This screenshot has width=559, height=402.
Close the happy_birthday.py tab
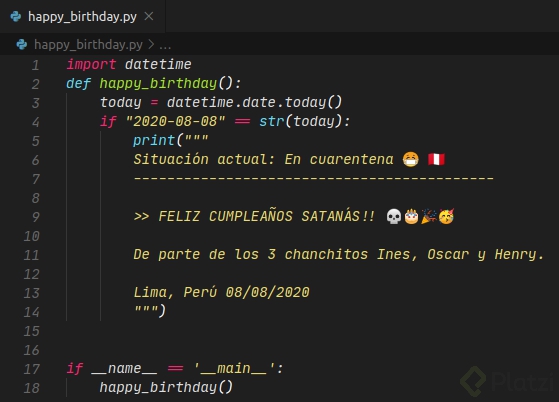[x=149, y=16]
